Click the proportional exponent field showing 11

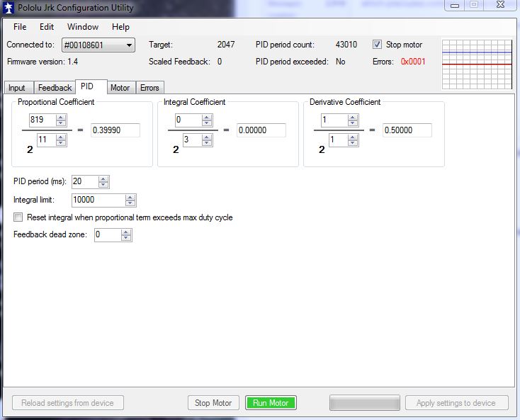coord(47,140)
